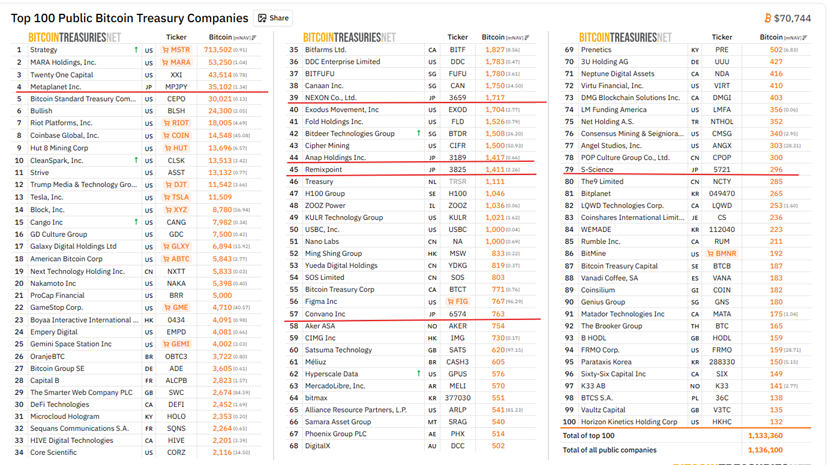This screenshot has width=828, height=465.
Task: Click the sort icon in first column's Bitcoin header
Action: click(x=254, y=37)
